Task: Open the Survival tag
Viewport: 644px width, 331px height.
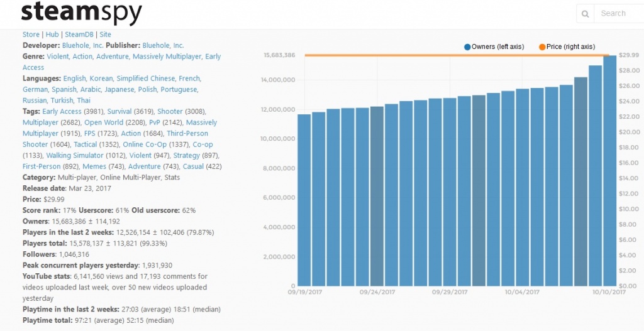Action: coord(119,111)
